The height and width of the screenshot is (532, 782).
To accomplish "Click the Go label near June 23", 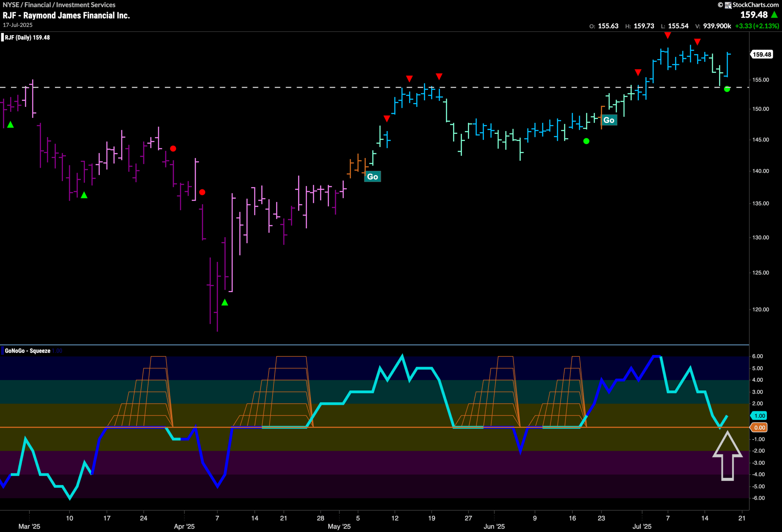I will point(609,120).
